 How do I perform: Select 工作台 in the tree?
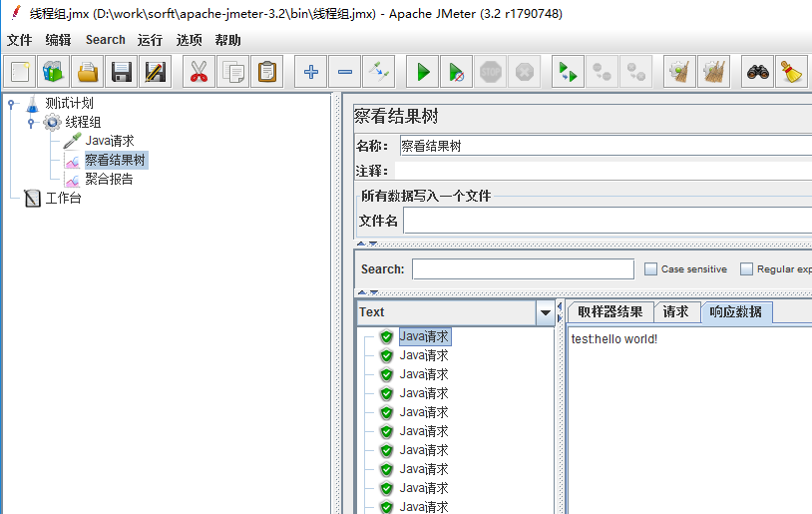(x=63, y=198)
